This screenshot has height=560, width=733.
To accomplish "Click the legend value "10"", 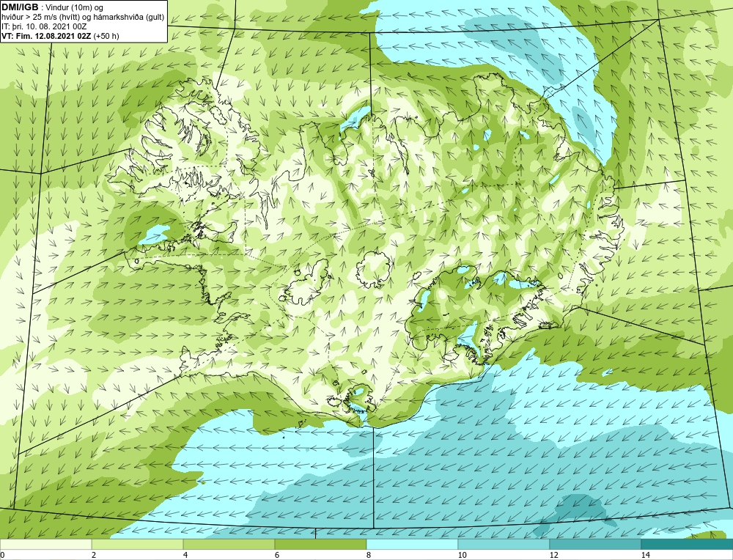I will tap(463, 555).
